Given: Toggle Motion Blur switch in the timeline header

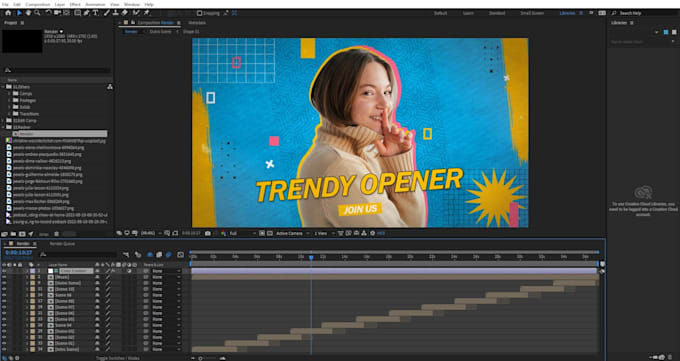Looking at the screenshot, I should [169, 255].
